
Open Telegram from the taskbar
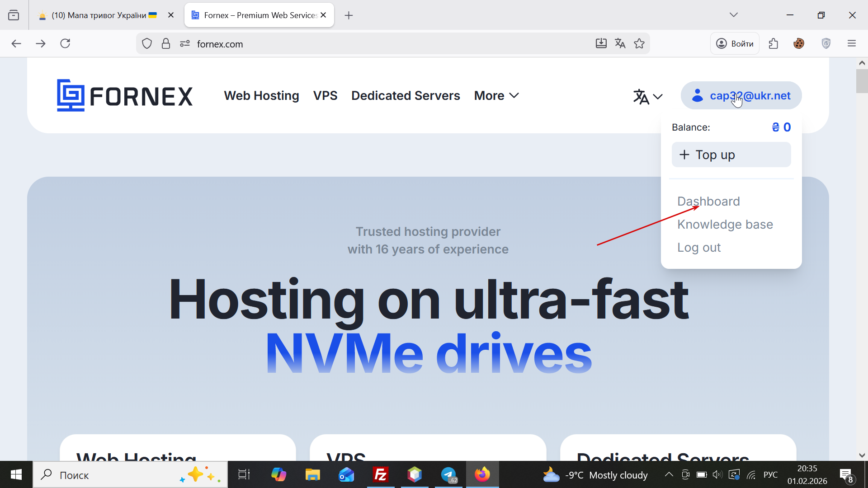449,475
